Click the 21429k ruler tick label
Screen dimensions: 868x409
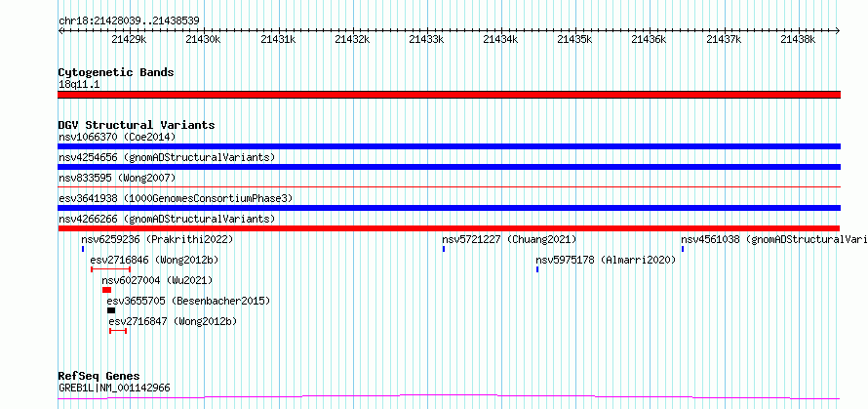(129, 39)
